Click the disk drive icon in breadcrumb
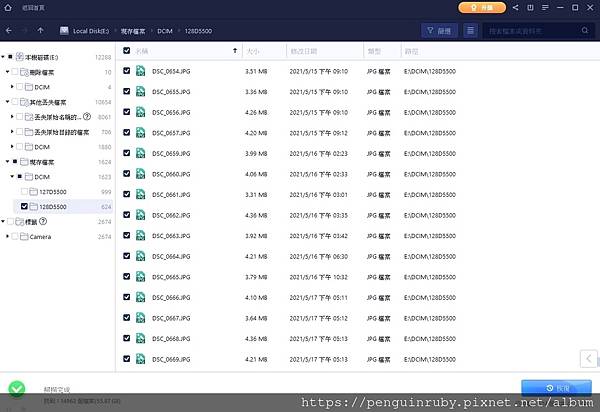The width and height of the screenshot is (600, 412). pos(64,31)
